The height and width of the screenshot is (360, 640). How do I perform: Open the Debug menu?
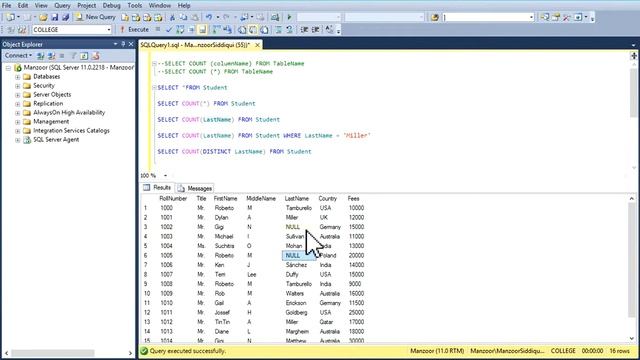pos(111,5)
